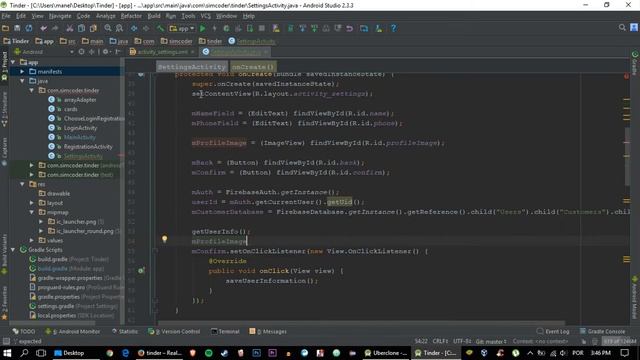Open the Build menu
640x360 pixels.
(x=154, y=16)
